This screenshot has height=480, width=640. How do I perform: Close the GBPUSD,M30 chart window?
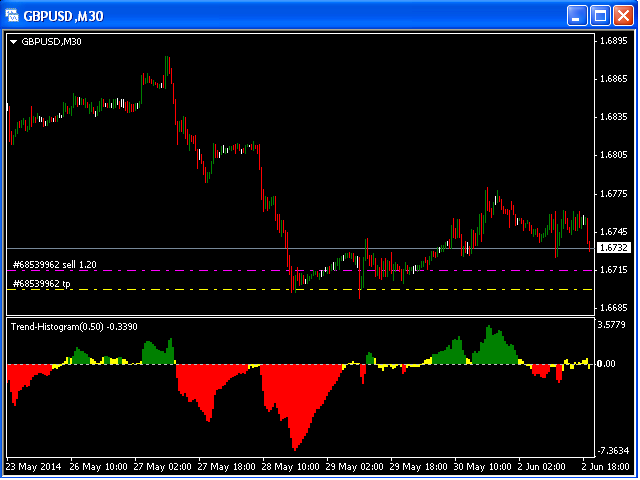pos(624,16)
